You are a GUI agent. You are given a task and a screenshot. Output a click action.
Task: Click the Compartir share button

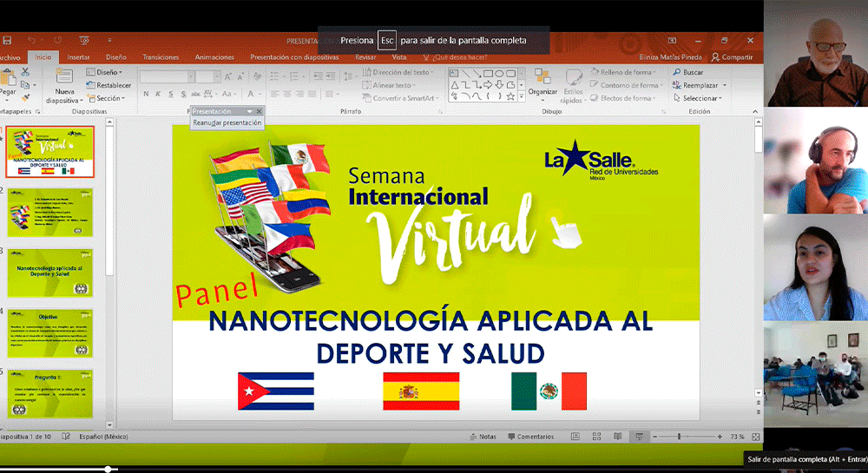732,57
